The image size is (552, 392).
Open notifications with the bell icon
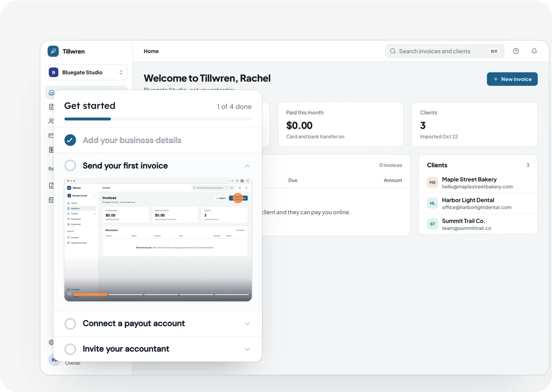click(x=534, y=51)
